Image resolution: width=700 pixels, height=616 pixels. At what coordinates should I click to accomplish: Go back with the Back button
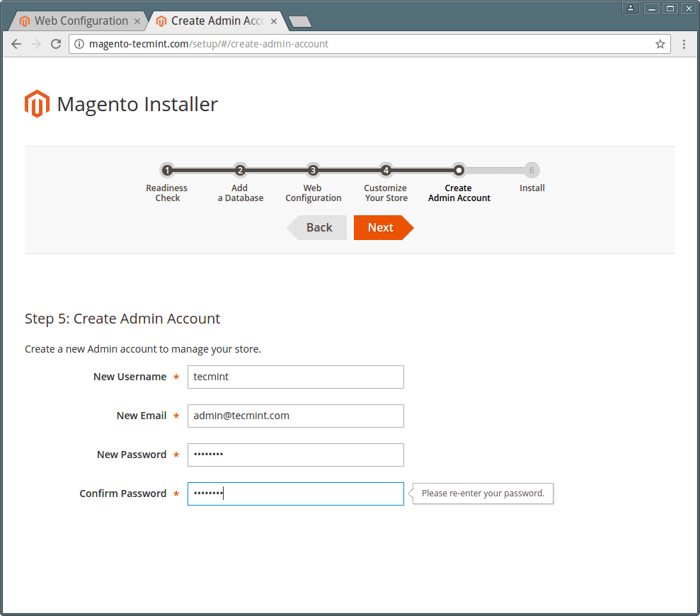(x=317, y=227)
